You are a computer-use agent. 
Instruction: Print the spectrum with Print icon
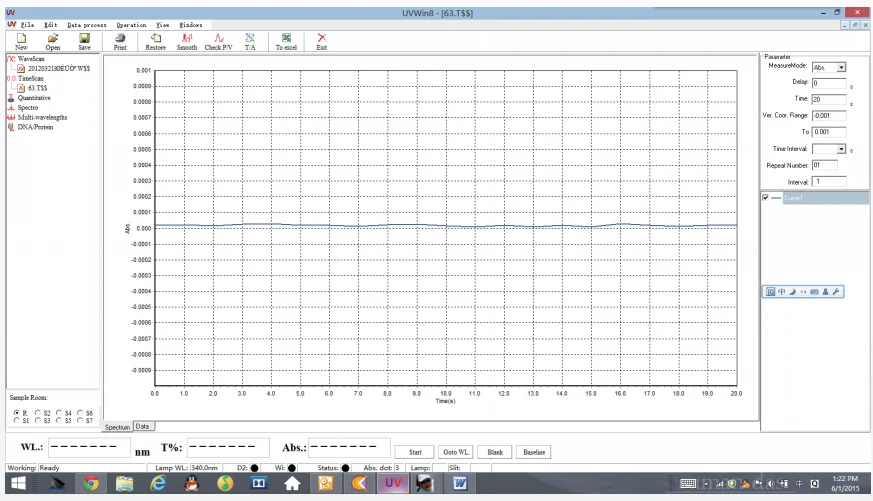click(120, 41)
